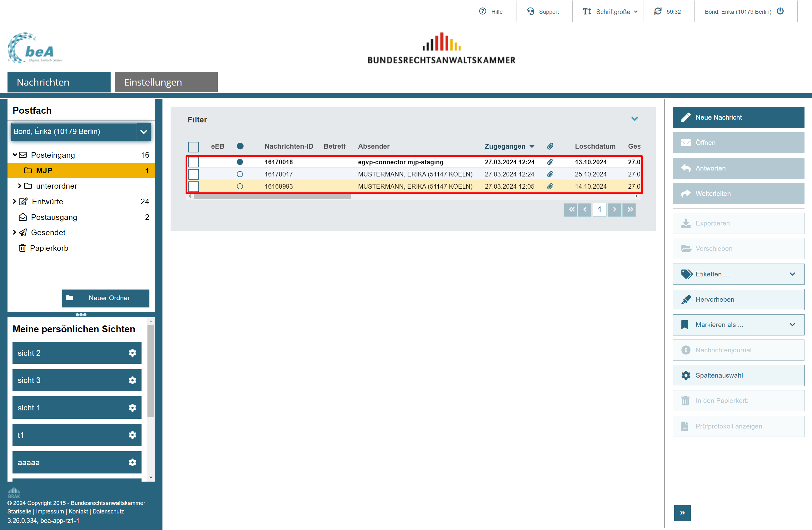This screenshot has width=812, height=530.
Task: Switch to the Einstellungen tab
Action: (166, 82)
